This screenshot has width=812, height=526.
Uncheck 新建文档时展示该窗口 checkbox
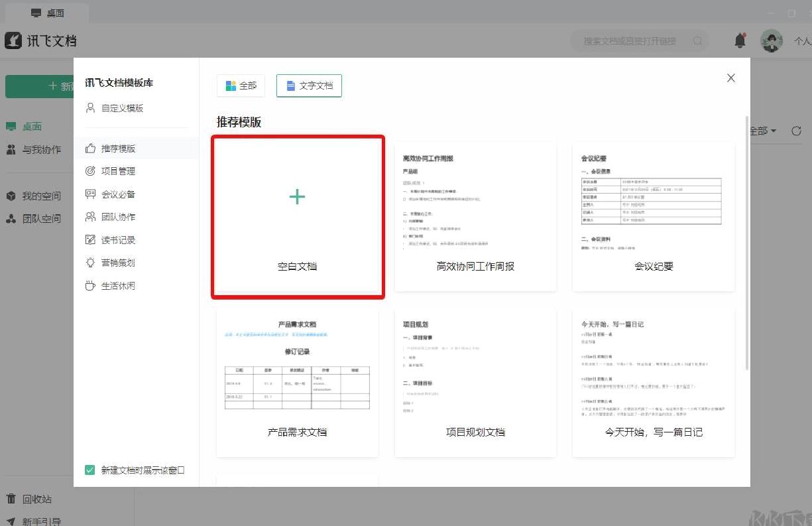(x=90, y=470)
